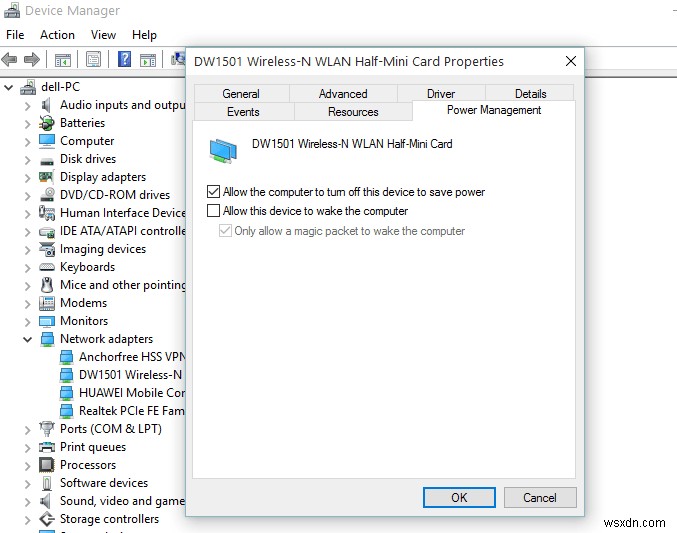Screen dimensions: 677x533
Task: Expand the Audio inputs and outputs node
Action: coord(28,105)
